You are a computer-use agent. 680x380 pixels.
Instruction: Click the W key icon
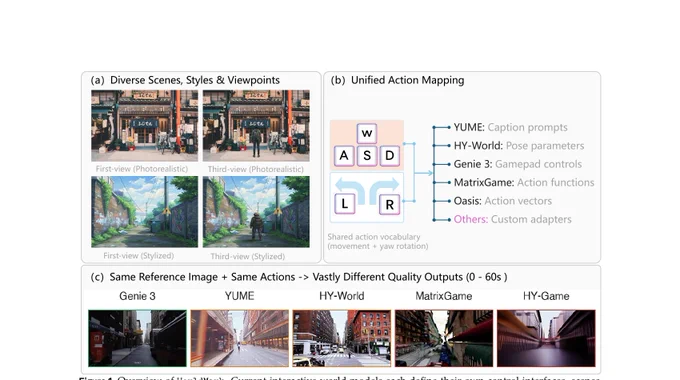tap(367, 133)
